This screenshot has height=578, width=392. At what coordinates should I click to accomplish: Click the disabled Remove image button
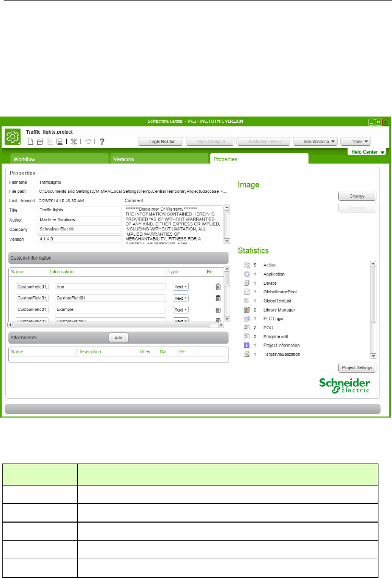pos(357,208)
